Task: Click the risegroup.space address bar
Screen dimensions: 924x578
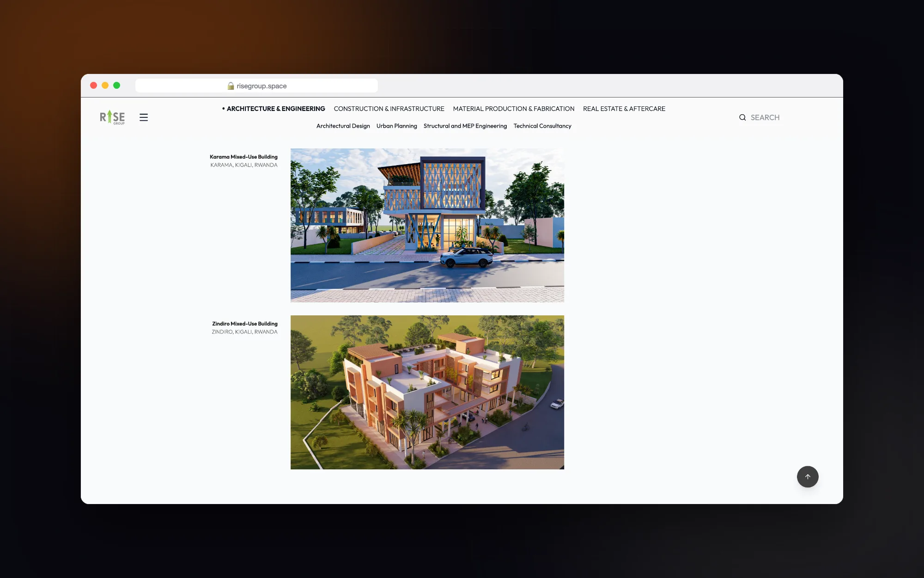Action: point(256,86)
